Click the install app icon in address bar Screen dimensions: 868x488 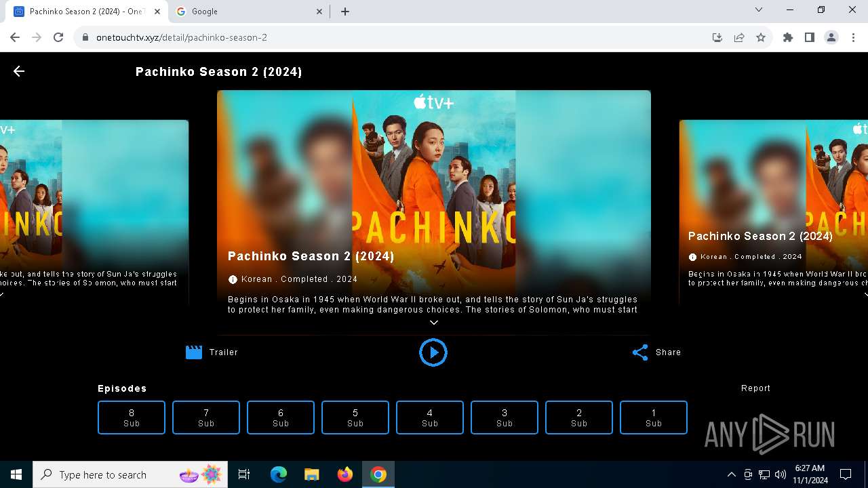click(x=717, y=37)
